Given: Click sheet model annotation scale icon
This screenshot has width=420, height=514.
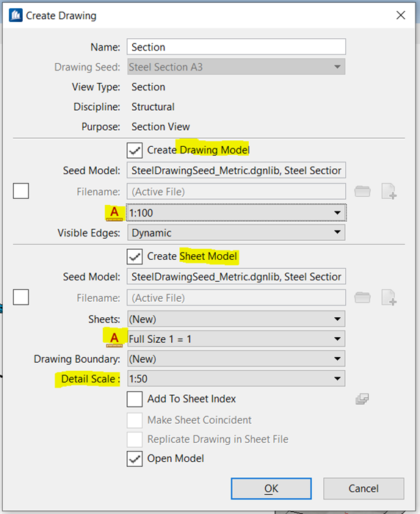Looking at the screenshot, I should (114, 339).
